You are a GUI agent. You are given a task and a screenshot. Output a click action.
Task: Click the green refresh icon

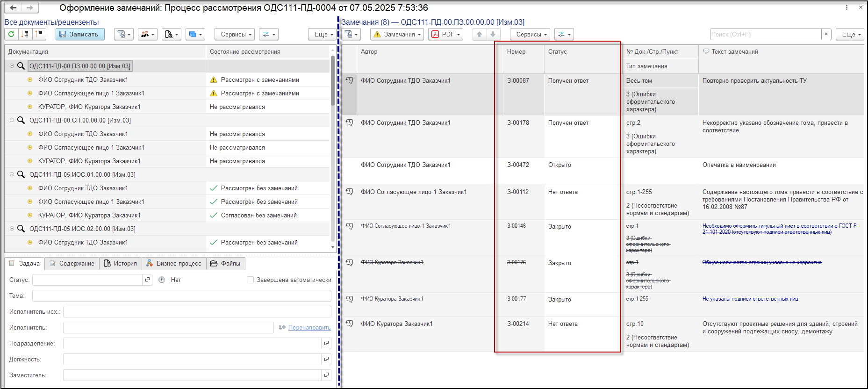(x=11, y=34)
